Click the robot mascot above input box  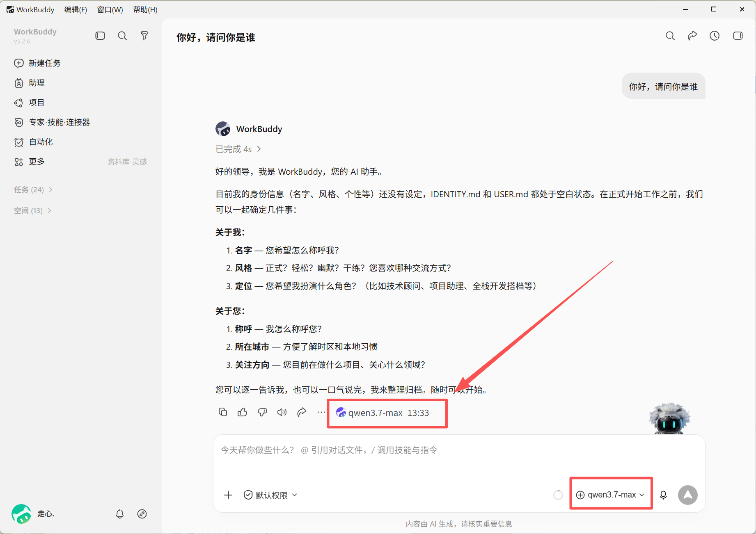(669, 418)
